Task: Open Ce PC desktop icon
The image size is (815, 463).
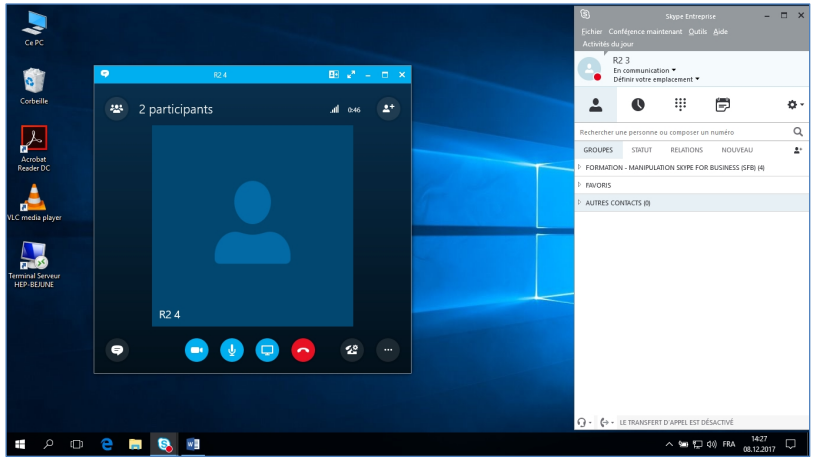Action: pyautogui.click(x=34, y=28)
